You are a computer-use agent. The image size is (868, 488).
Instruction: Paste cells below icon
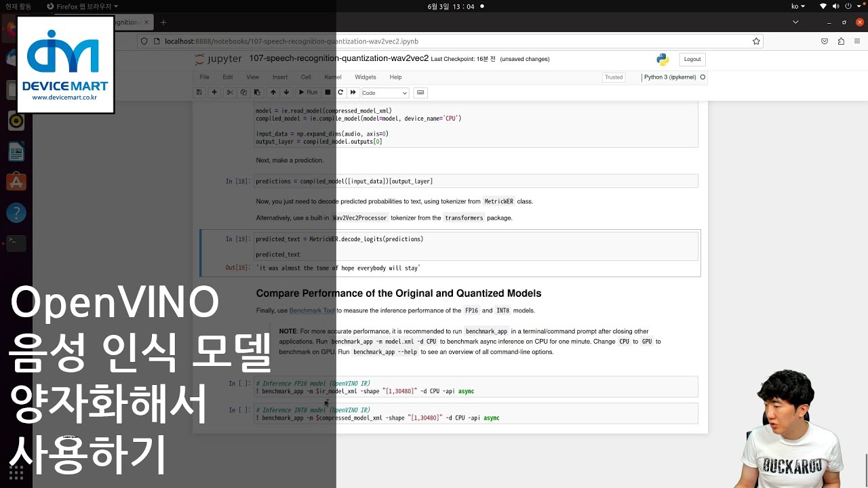click(x=257, y=92)
